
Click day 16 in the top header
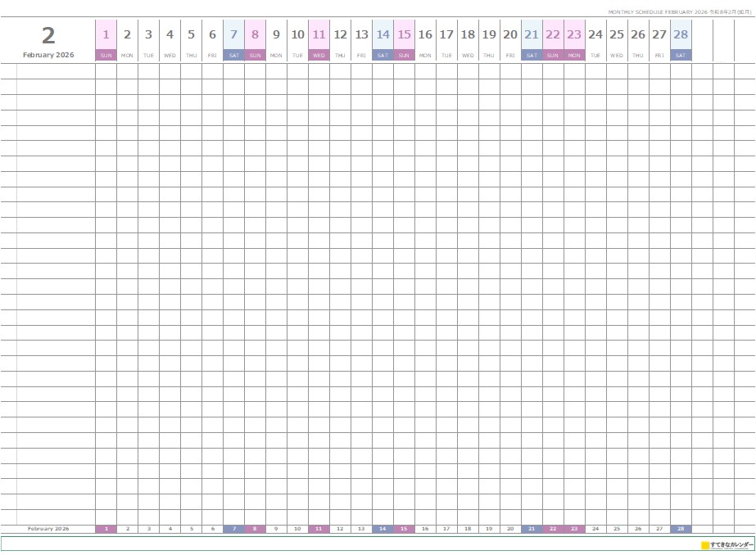(x=425, y=35)
